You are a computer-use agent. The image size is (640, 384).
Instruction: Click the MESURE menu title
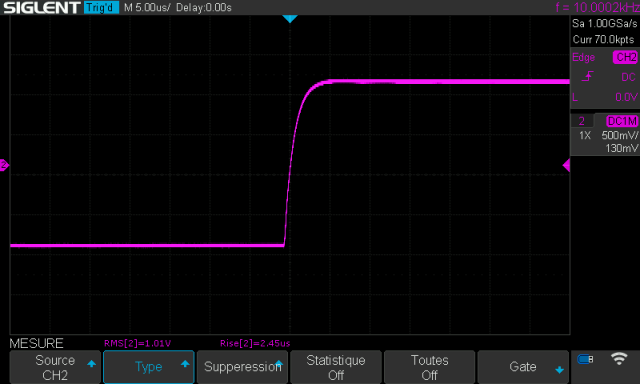point(36,343)
